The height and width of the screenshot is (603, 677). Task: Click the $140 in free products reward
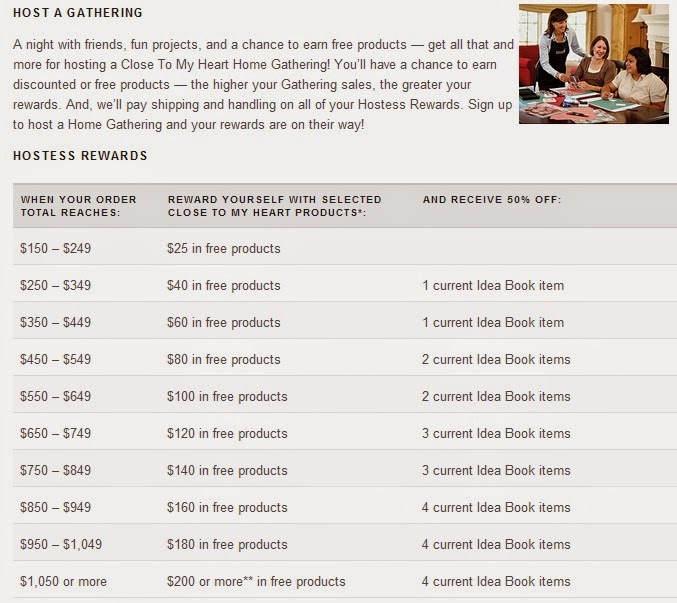click(227, 470)
